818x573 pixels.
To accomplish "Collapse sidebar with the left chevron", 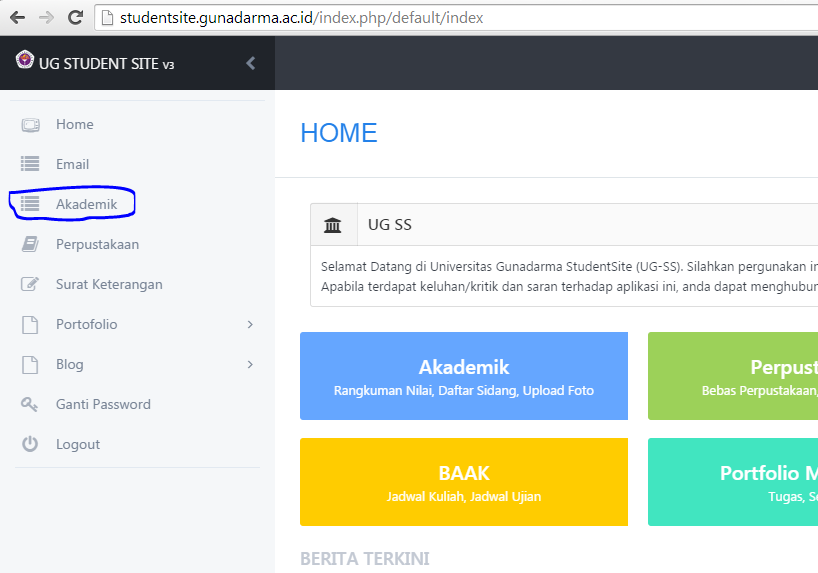I will 251,63.
